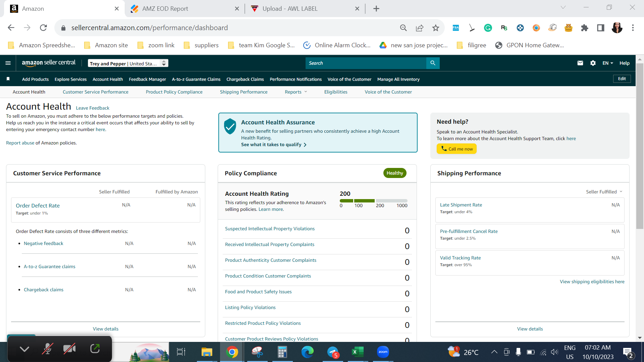Image resolution: width=644 pixels, height=362 pixels.
Task: Open the Shipping Performance tab
Action: [244, 92]
